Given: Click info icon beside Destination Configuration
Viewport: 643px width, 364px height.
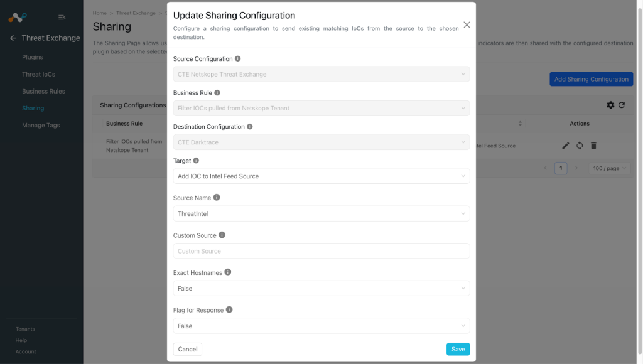Looking at the screenshot, I should point(250,127).
